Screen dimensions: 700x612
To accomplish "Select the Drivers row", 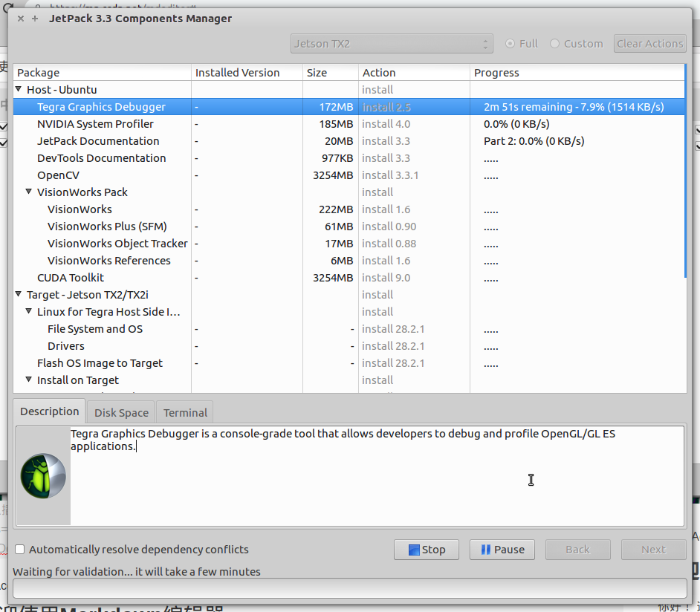I will 349,345.
